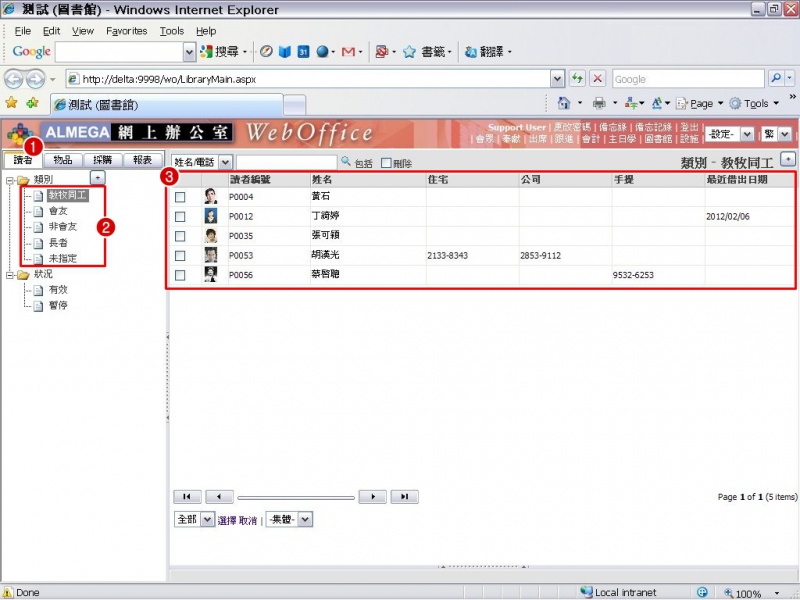
Task: Click the popup blocker icon in Google toolbar
Action: [381, 52]
